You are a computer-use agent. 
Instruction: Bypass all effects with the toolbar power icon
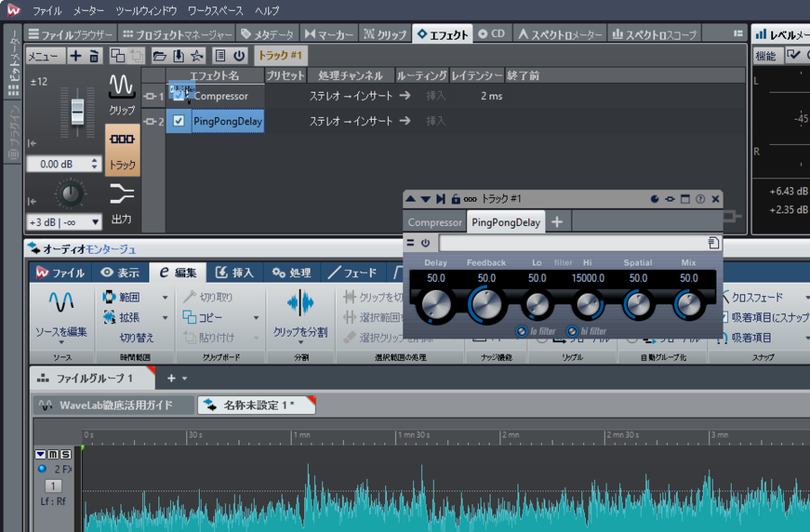(x=239, y=56)
